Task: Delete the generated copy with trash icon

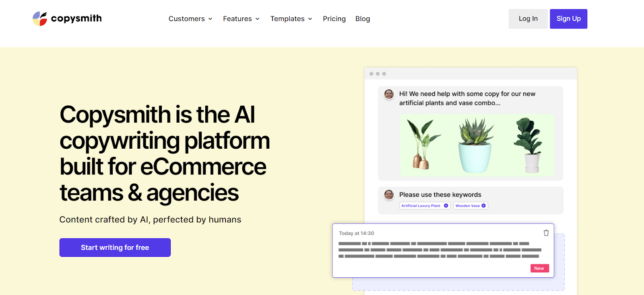Action: [546, 233]
